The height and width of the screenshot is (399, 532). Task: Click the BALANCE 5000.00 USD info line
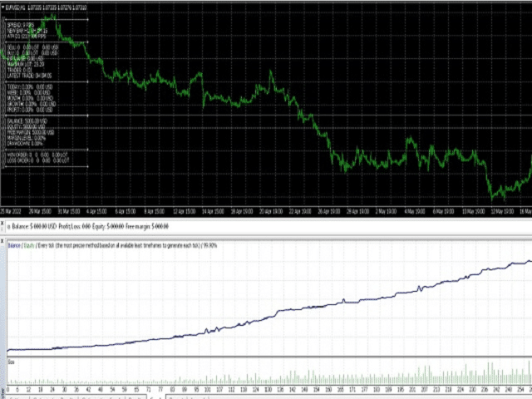click(x=27, y=121)
